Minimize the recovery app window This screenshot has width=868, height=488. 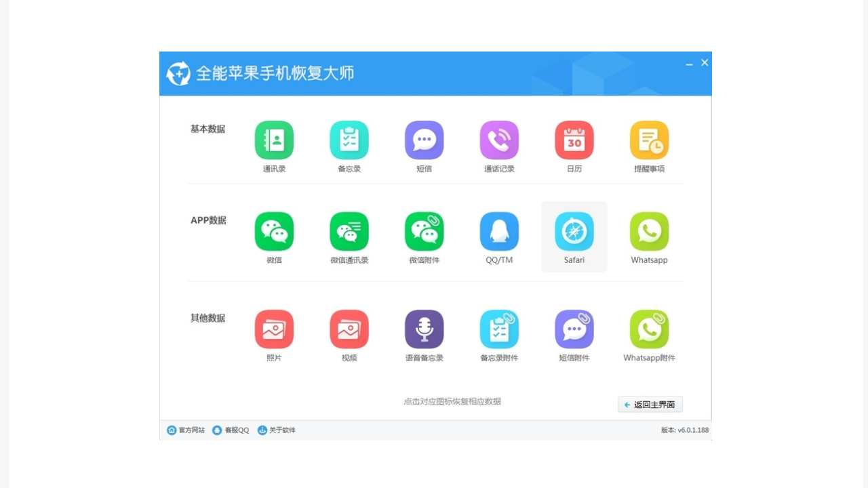click(x=689, y=63)
